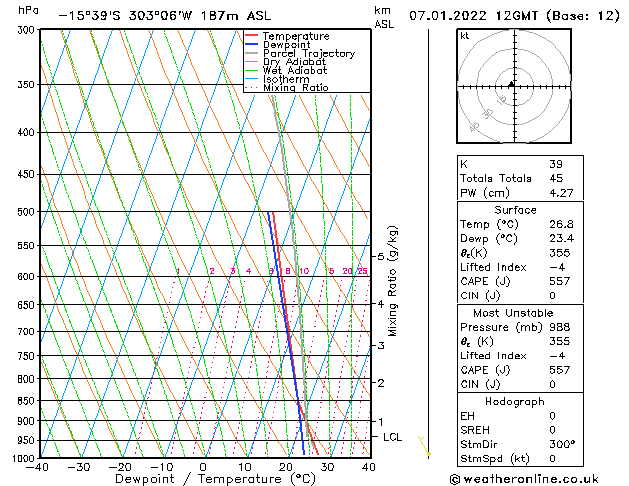
Task: Click the kt unit label in hodograph
Action: [465, 36]
